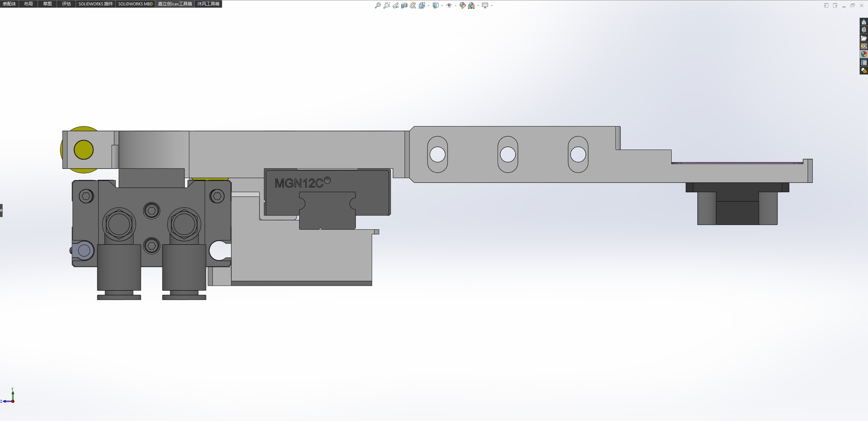Open the 嘉立创Ican工具箱 tab
This screenshot has width=868, height=421.
pos(175,4)
